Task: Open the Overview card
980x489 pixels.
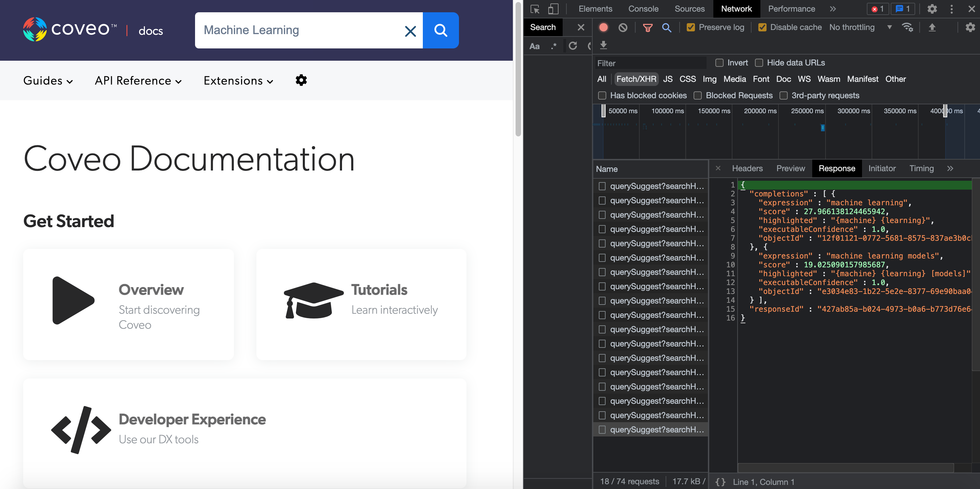Action: (x=128, y=305)
